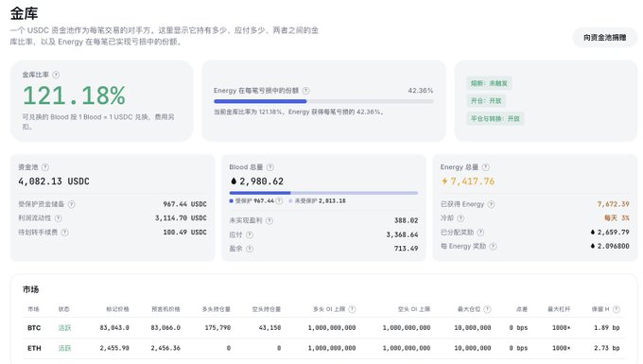
Task: Open help icon next to 应付
Action: [250, 234]
